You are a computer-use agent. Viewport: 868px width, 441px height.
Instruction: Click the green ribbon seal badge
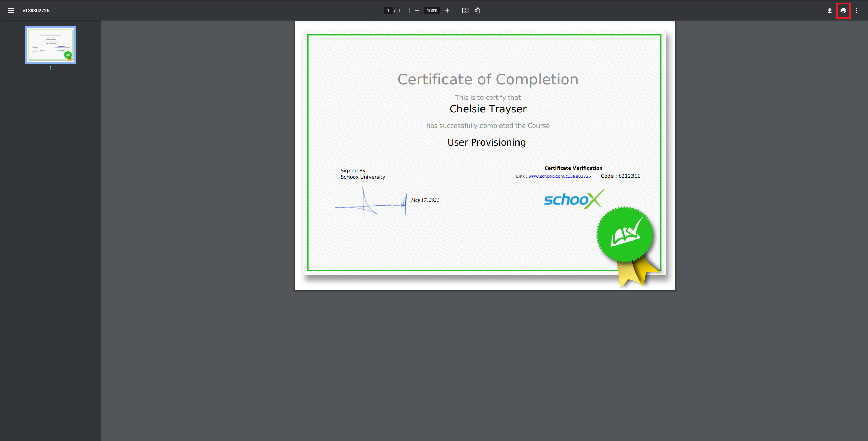[624, 235]
